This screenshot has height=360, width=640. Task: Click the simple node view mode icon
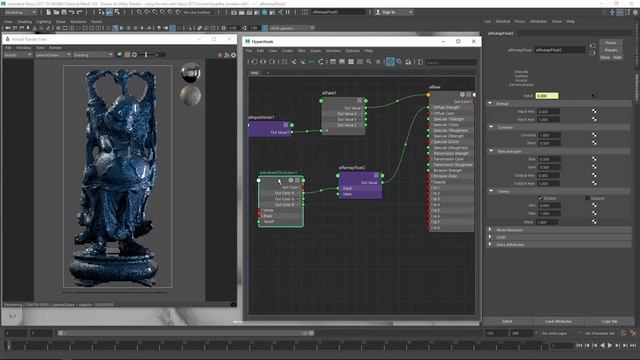(333, 62)
